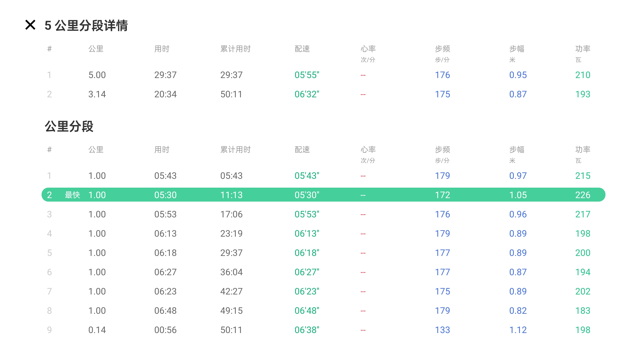Click kilometer 3 row with time 05:53
This screenshot has height=353, width=644.
165,214
